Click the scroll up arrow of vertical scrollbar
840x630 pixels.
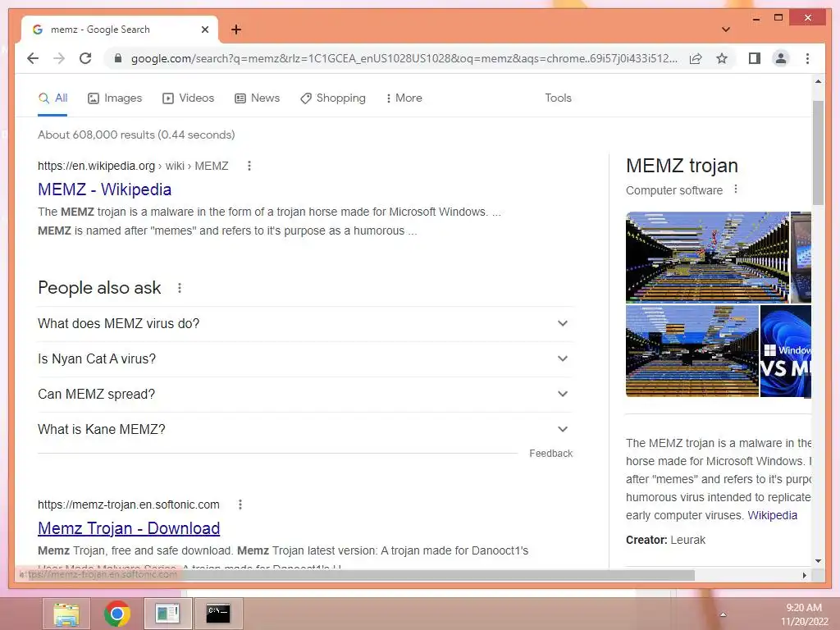click(x=818, y=81)
